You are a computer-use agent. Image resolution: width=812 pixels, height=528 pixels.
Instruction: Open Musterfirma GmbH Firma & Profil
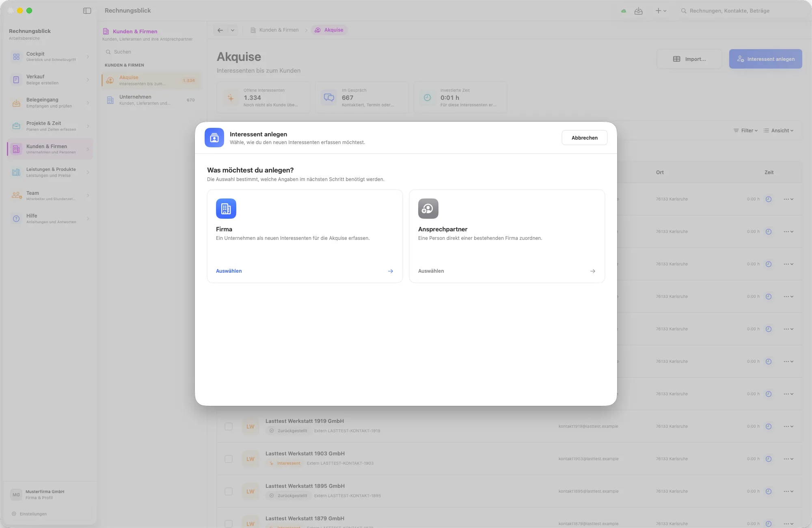[50, 494]
